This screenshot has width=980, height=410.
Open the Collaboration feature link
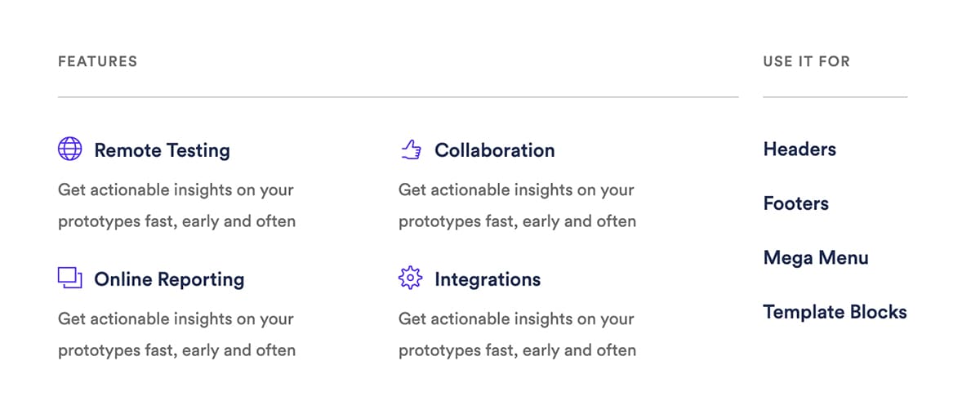click(x=494, y=150)
